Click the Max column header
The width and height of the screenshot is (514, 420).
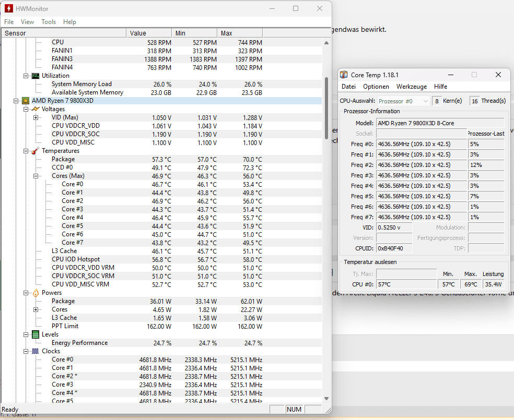(240, 33)
